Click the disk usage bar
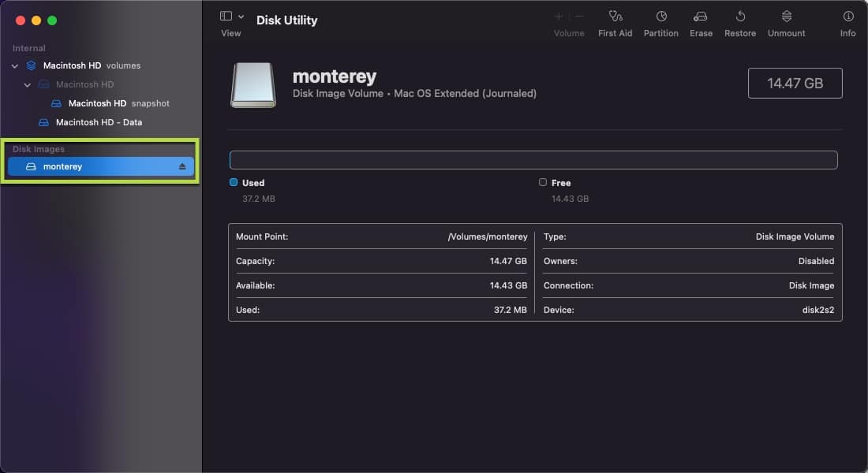 (533, 160)
